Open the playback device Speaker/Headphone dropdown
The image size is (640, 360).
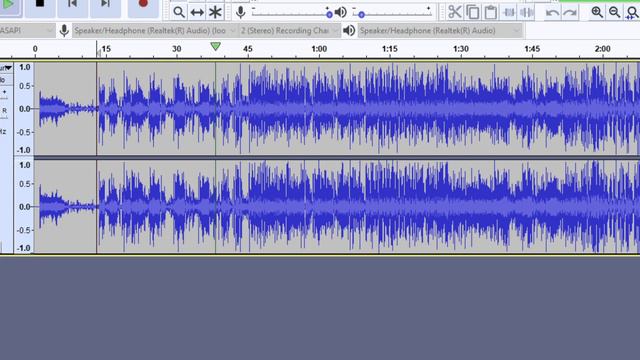tap(440, 31)
